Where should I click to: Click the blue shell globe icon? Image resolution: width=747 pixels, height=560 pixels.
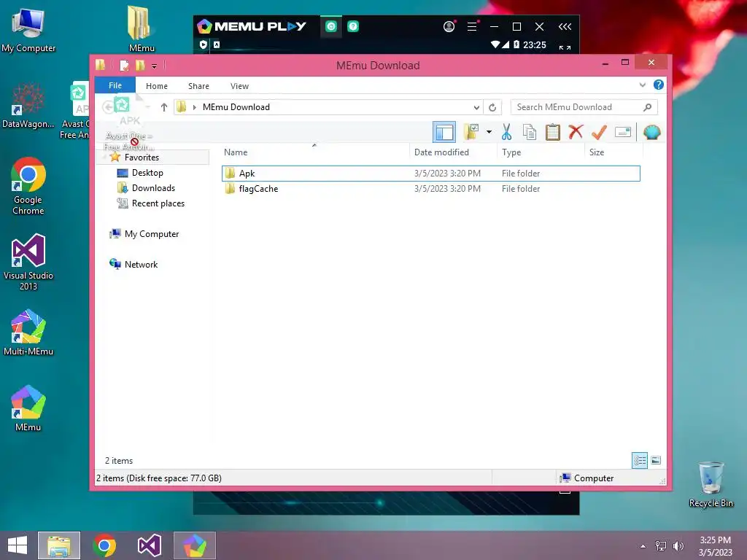click(651, 132)
